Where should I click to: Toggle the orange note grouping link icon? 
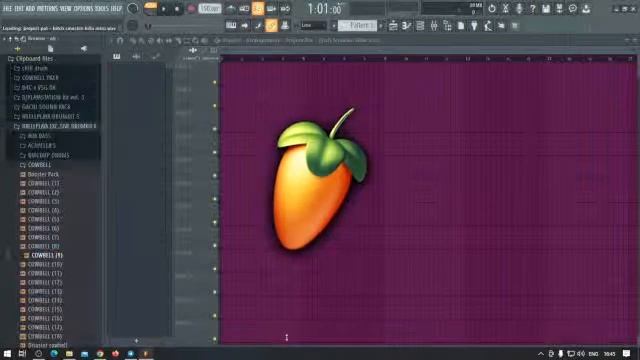(271, 26)
